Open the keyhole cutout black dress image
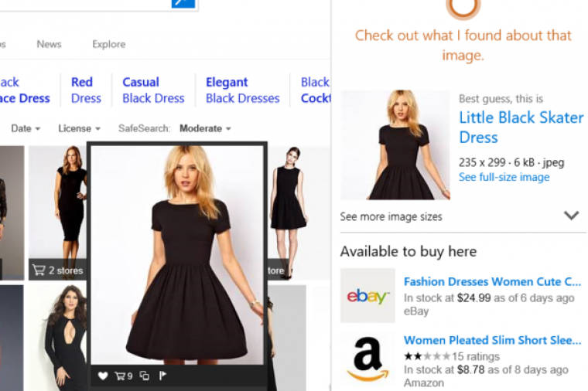Screen dimensions: 588x391 point(58,338)
